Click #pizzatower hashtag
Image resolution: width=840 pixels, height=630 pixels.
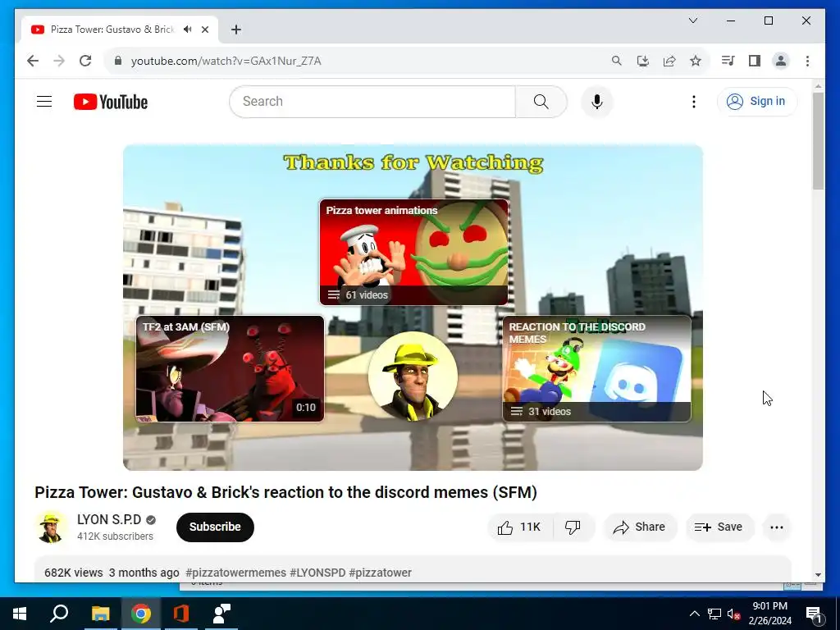[x=381, y=573]
